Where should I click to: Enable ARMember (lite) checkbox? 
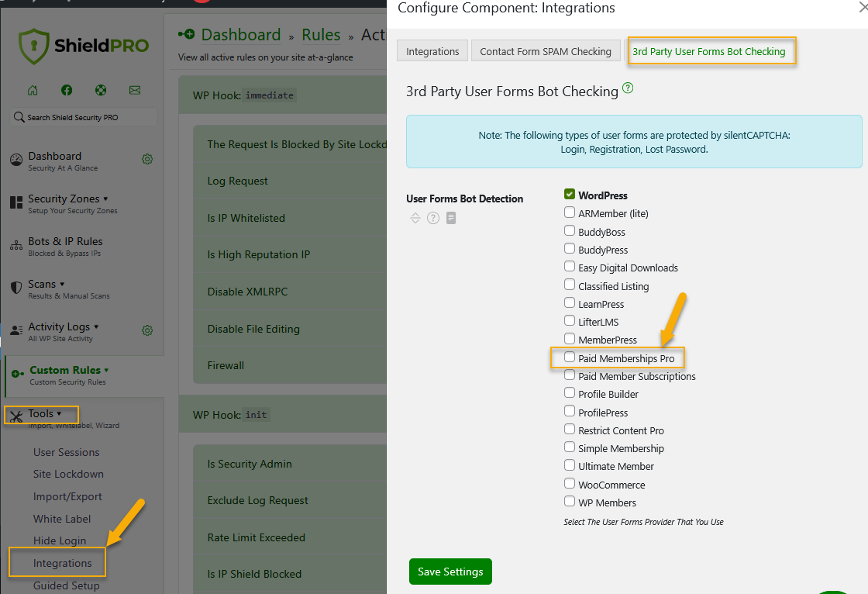(569, 212)
